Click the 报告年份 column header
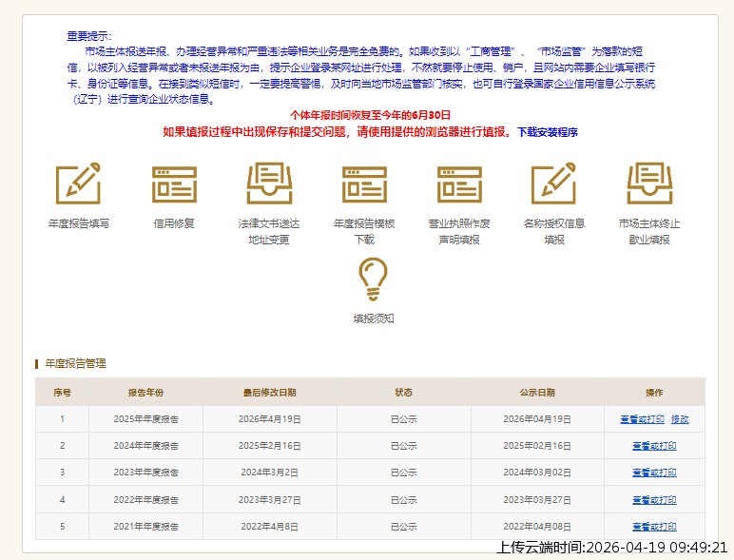The height and width of the screenshot is (560, 734). (x=145, y=393)
